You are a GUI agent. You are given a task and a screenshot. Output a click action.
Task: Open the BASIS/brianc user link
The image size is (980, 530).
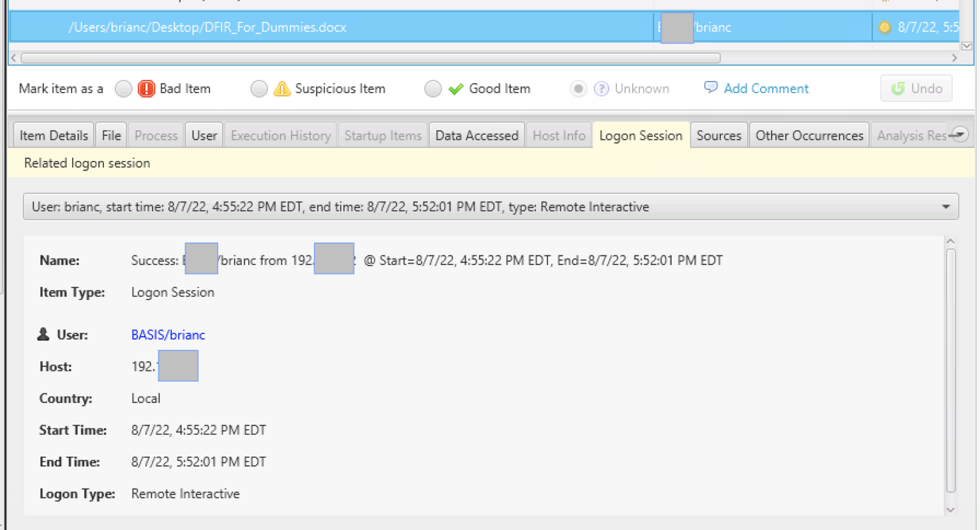pos(168,335)
